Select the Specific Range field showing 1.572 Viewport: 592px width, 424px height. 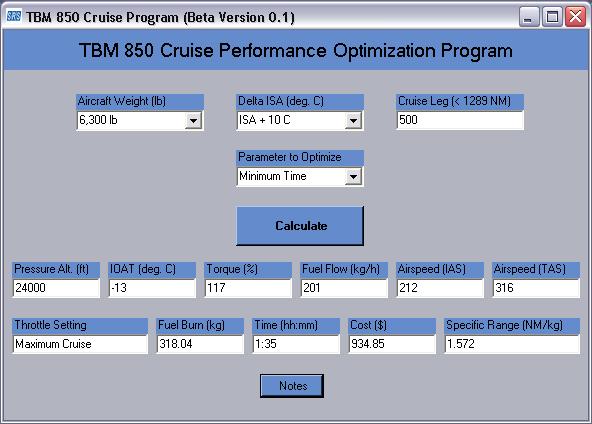click(x=512, y=344)
